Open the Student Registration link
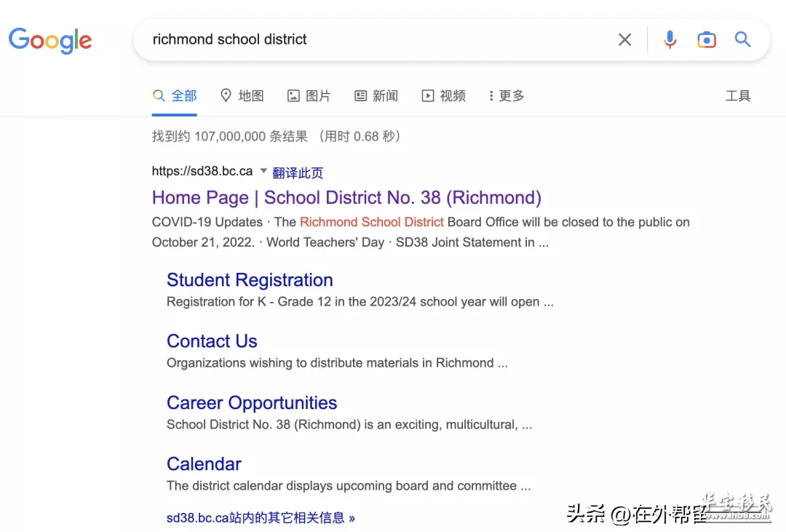This screenshot has height=532, width=786. pyautogui.click(x=250, y=279)
